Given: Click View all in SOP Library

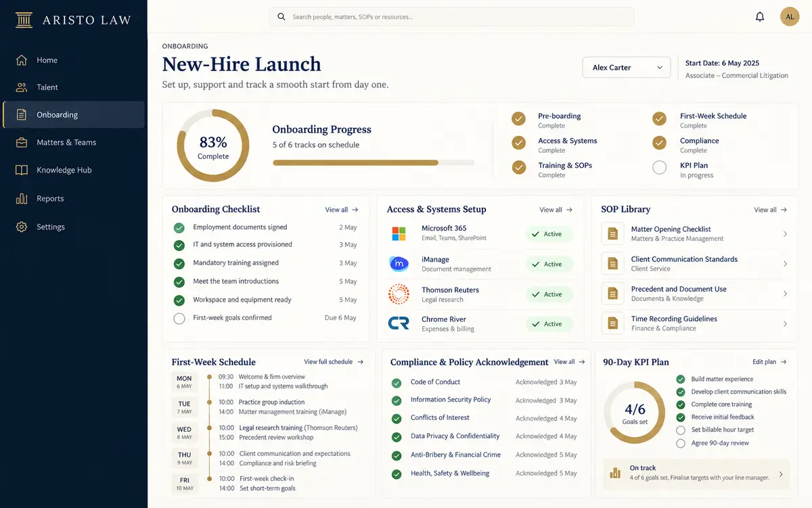Looking at the screenshot, I should (x=771, y=210).
